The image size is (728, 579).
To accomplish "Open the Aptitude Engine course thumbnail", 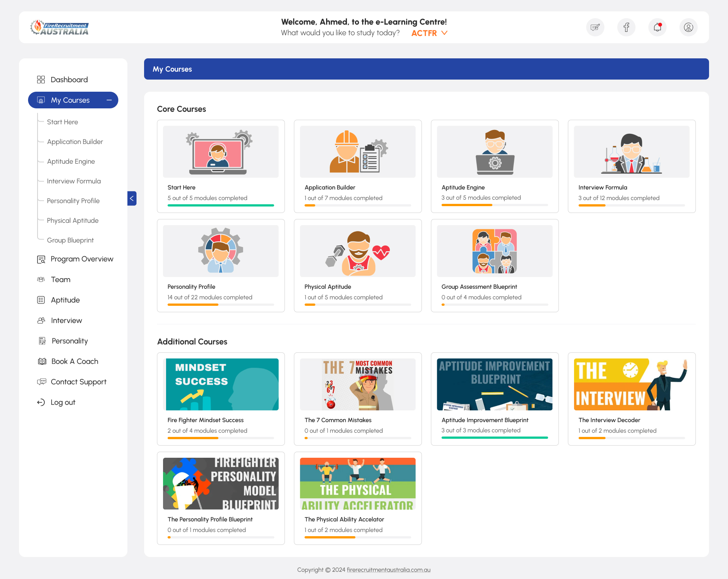I will click(495, 152).
